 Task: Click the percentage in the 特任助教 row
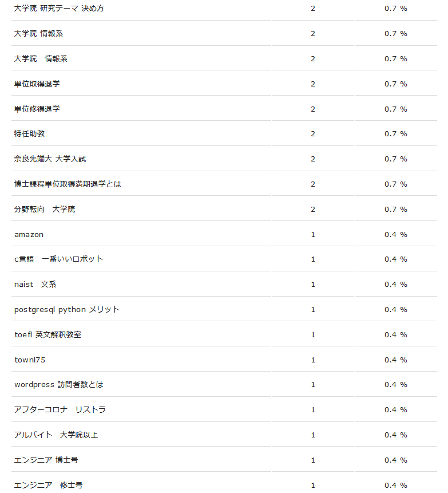(395, 134)
